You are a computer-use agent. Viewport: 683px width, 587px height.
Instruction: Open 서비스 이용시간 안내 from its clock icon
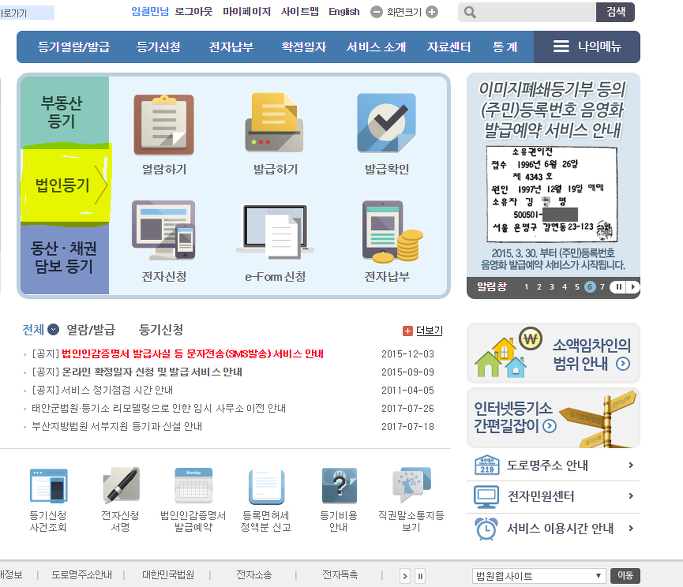pyautogui.click(x=486, y=529)
